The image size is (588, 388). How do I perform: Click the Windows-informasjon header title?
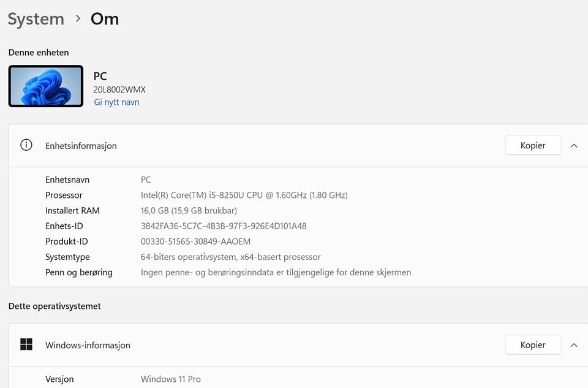coord(88,345)
